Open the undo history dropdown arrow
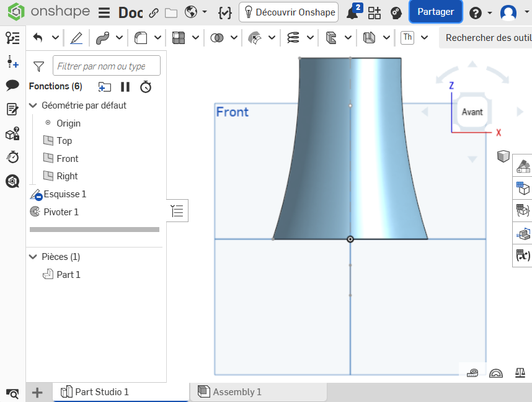The height and width of the screenshot is (402, 532). point(55,37)
